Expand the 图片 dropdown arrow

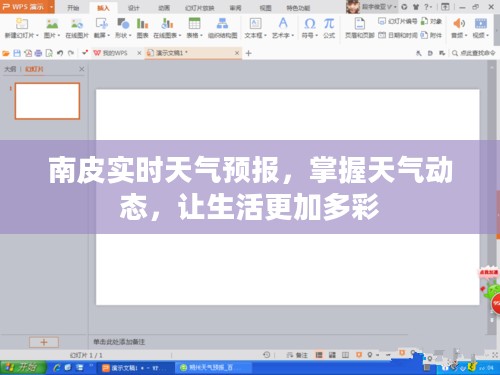[x=59, y=35]
